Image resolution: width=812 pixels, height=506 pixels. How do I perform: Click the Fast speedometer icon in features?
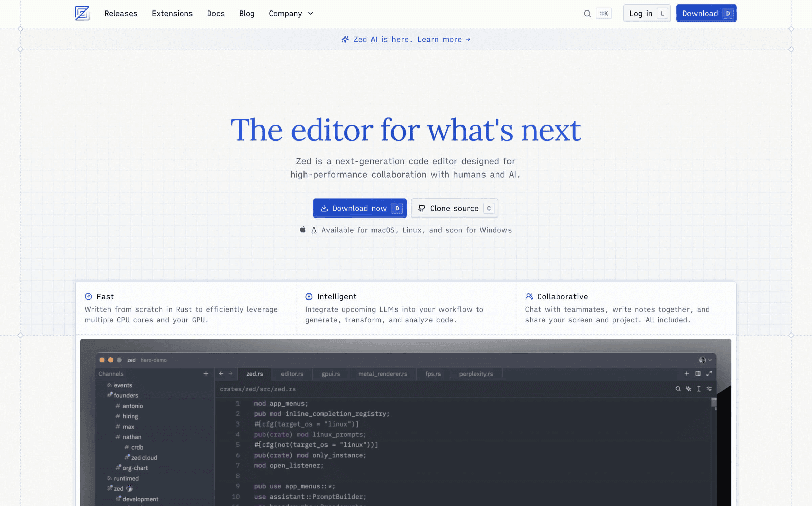point(89,296)
